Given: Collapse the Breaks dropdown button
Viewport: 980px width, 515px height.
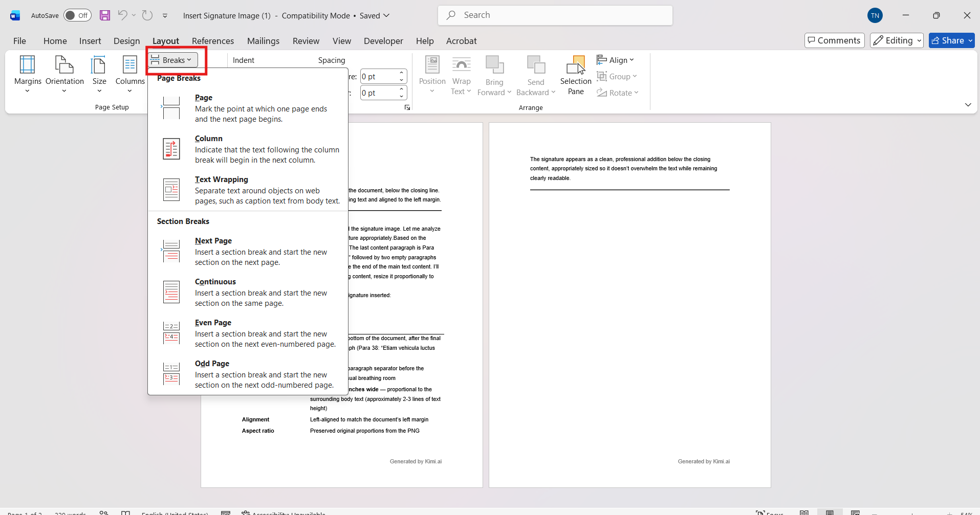Looking at the screenshot, I should click(x=173, y=60).
